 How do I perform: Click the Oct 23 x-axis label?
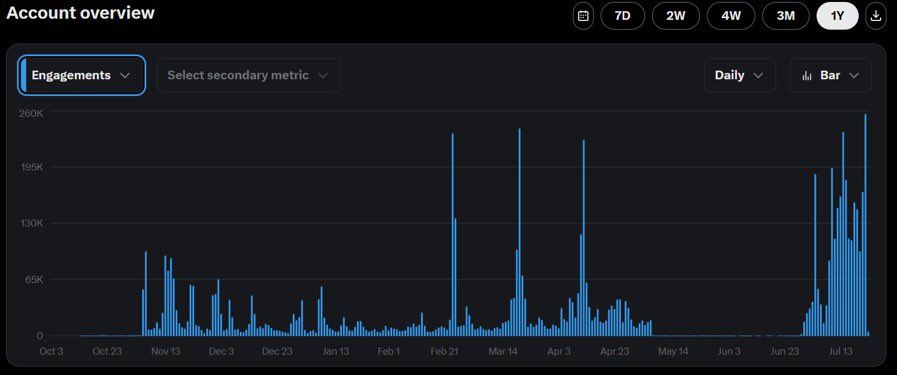point(107,351)
